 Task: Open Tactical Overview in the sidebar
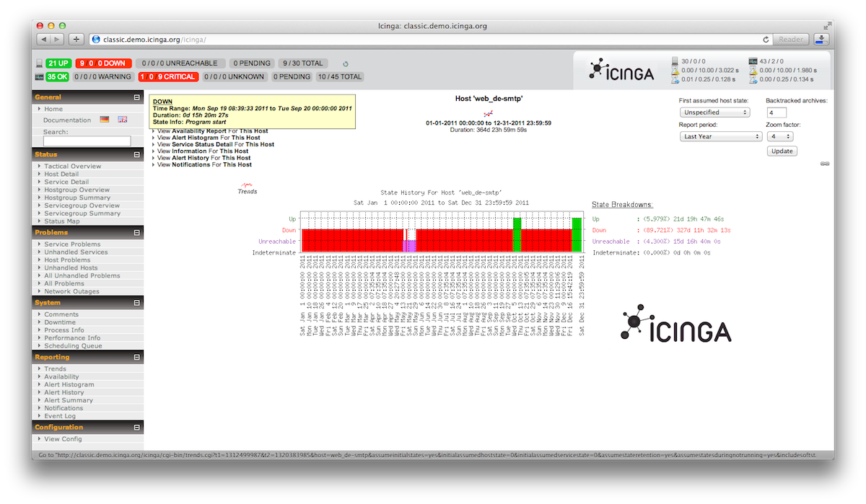(72, 166)
